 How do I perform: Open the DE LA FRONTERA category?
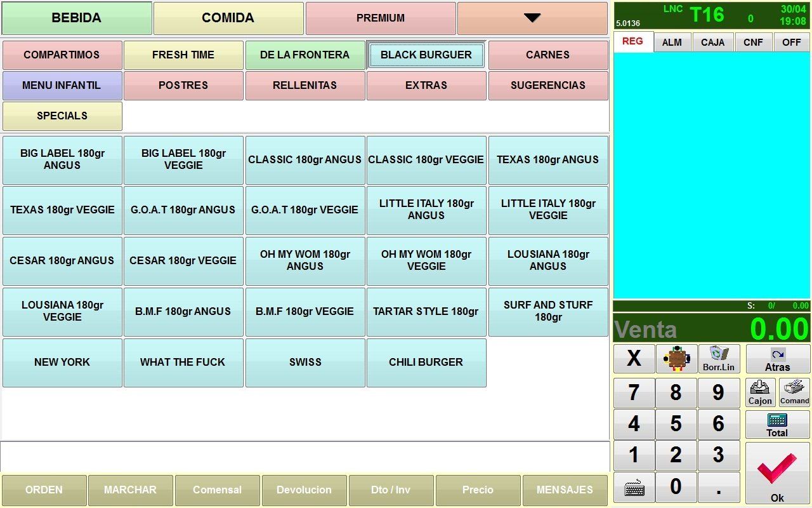[x=305, y=55]
